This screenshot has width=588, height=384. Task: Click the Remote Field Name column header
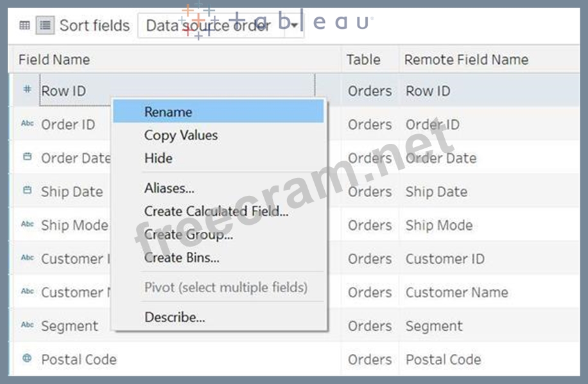point(466,60)
